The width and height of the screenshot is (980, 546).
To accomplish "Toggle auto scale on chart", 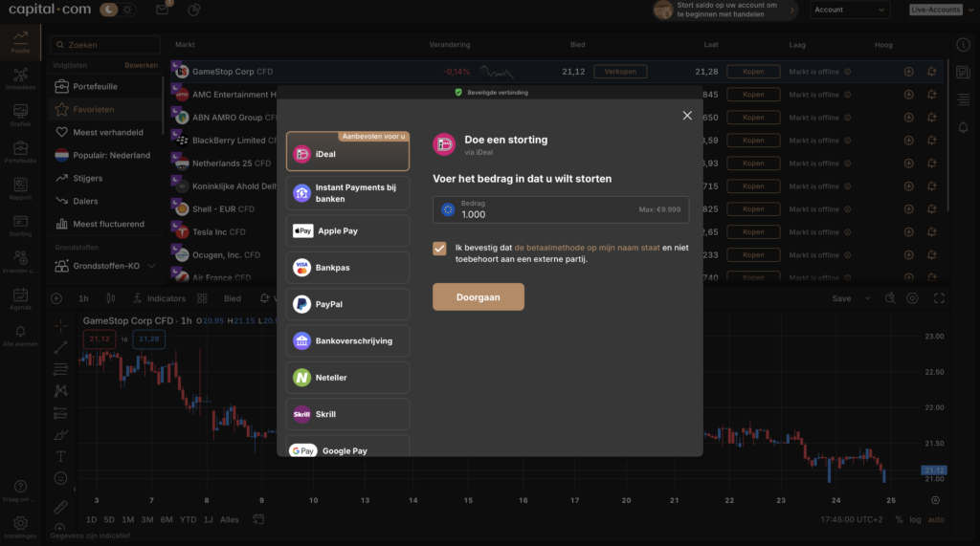I will point(936,520).
